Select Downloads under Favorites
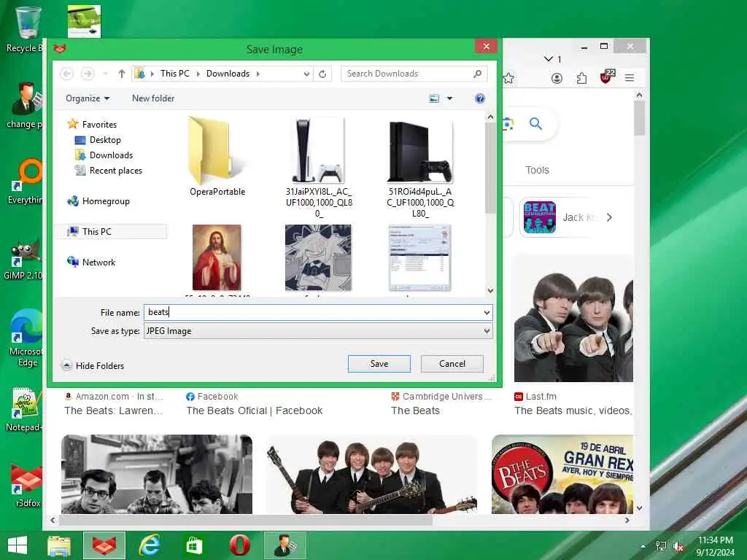 tap(104, 155)
